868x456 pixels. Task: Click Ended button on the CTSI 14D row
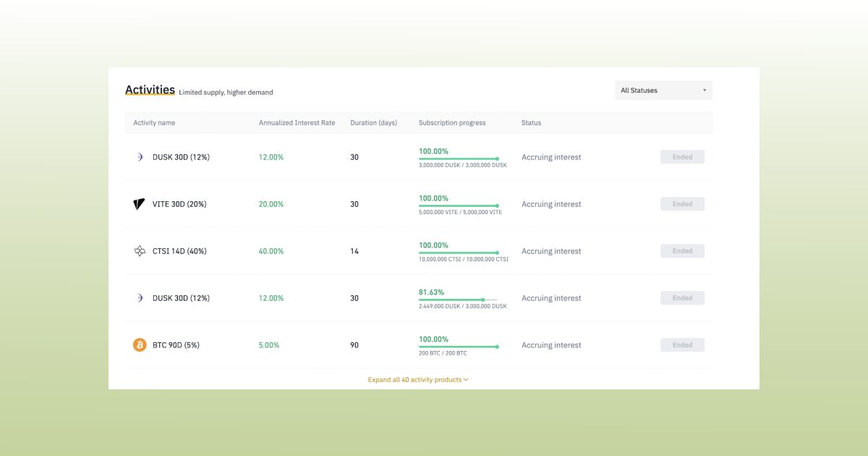[x=682, y=250]
